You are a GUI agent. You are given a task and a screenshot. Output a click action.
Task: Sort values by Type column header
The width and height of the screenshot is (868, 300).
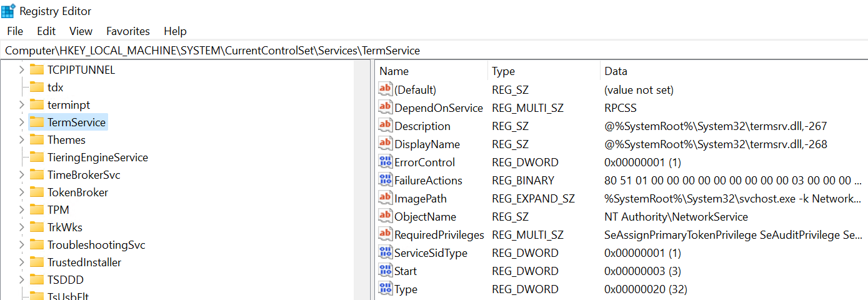click(x=544, y=71)
